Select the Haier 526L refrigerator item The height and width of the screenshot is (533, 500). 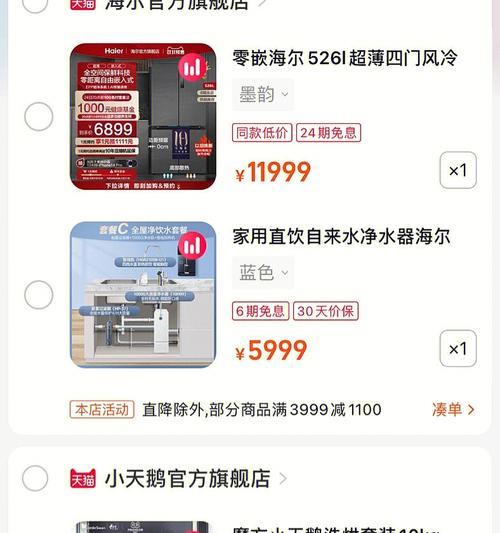pos(39,117)
